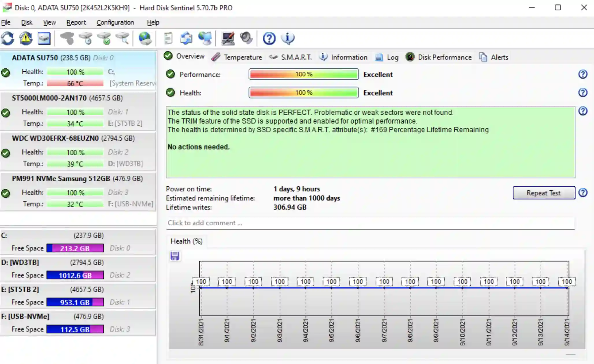Click the blue question mark toolbar help icon

(x=269, y=38)
